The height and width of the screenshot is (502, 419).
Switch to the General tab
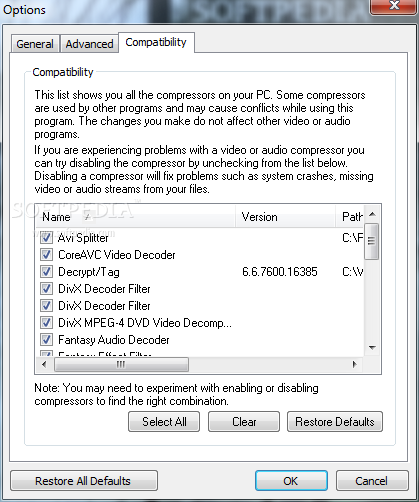tap(35, 44)
